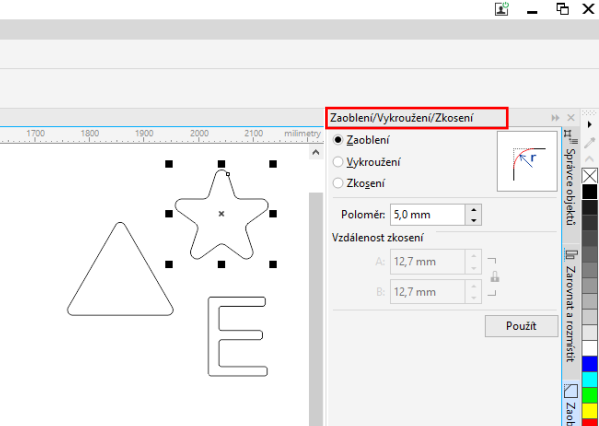This screenshot has width=599, height=426.
Task: Click the star's center X marker
Action: point(221,214)
